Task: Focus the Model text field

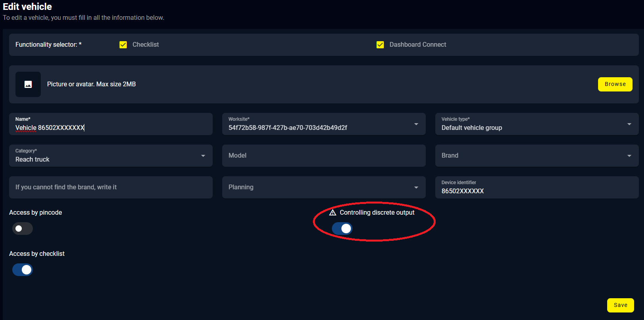Action: tap(324, 156)
